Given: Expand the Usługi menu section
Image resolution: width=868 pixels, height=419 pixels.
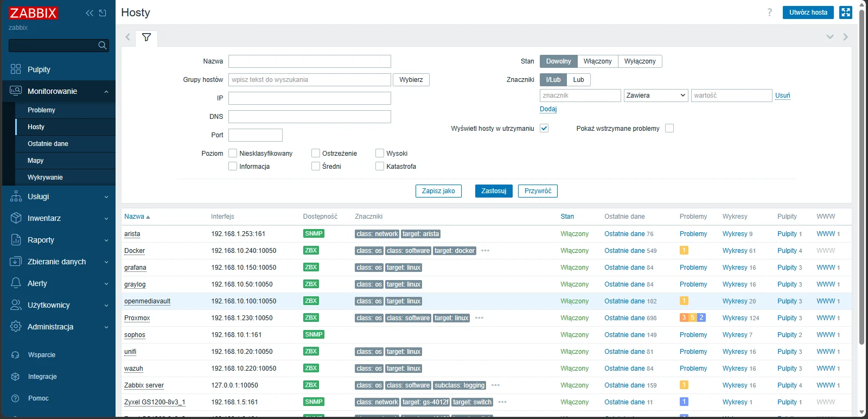Looking at the screenshot, I should 106,197.
